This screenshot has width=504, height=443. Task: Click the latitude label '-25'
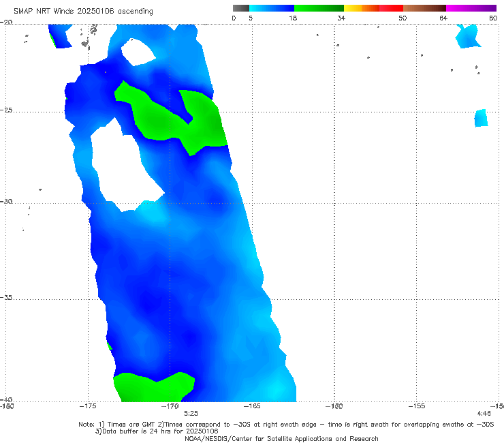tap(6, 110)
